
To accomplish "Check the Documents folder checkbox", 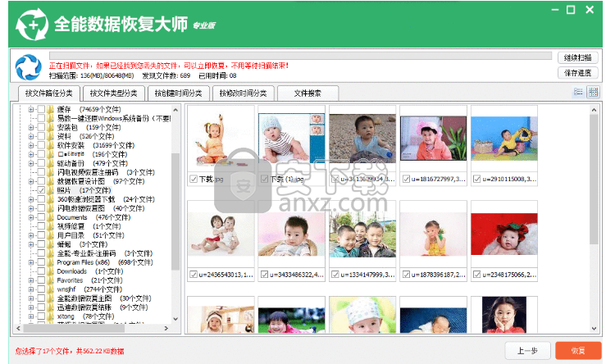I will click(41, 217).
